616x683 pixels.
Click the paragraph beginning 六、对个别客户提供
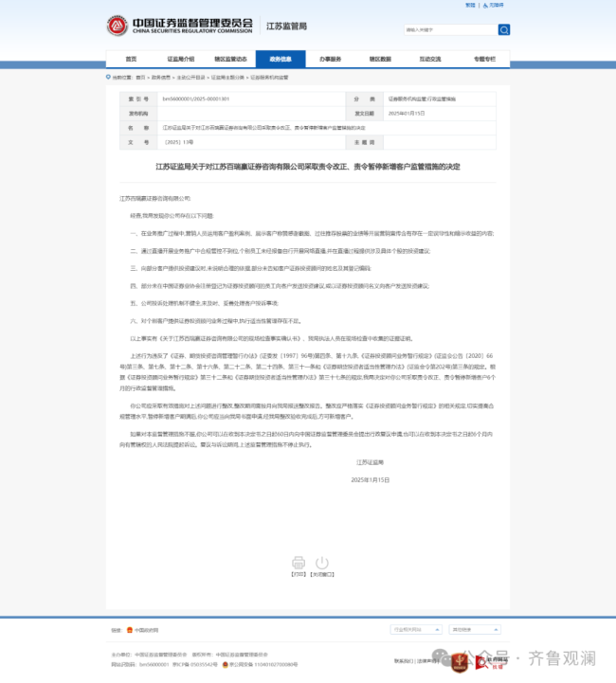216,321
